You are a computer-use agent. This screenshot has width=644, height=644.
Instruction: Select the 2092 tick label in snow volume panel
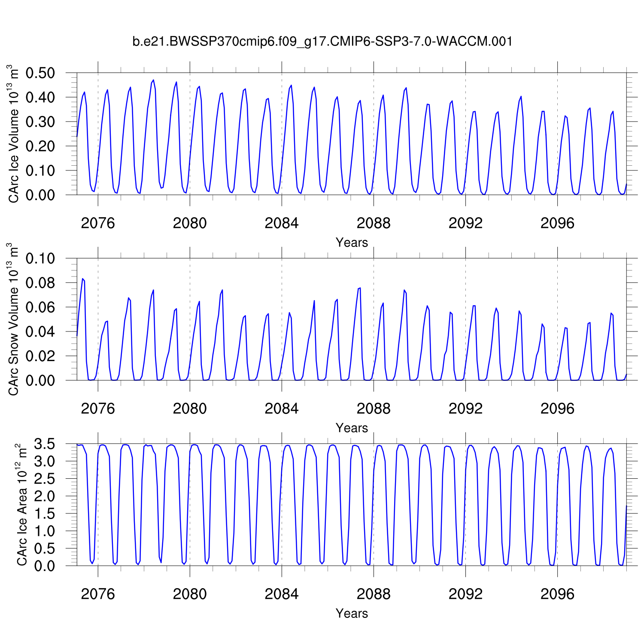coord(465,409)
